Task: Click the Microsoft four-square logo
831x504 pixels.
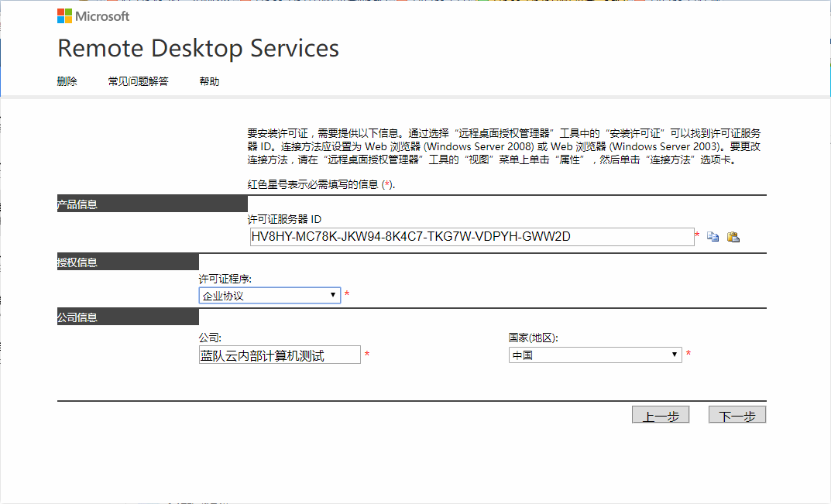Action: (65, 16)
